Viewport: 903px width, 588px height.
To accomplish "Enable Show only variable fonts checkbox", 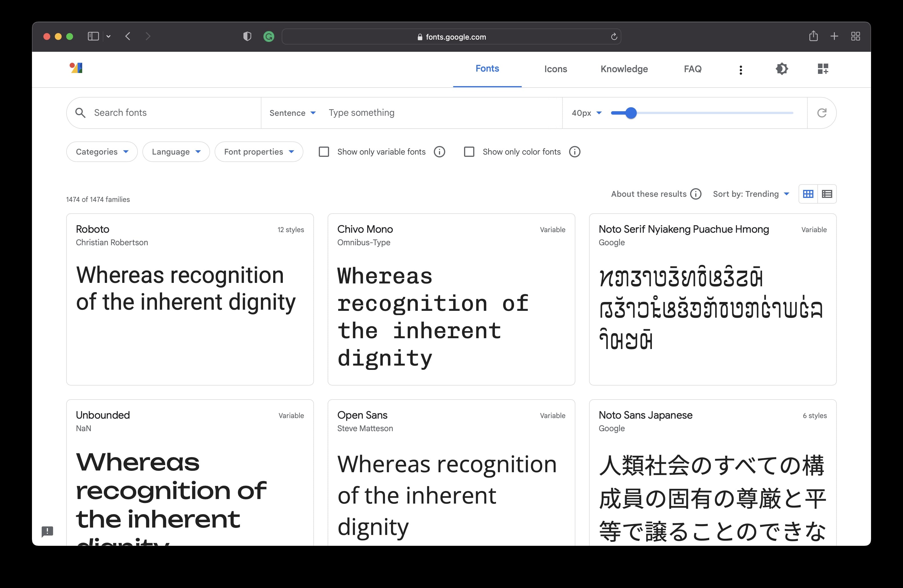I will [324, 152].
